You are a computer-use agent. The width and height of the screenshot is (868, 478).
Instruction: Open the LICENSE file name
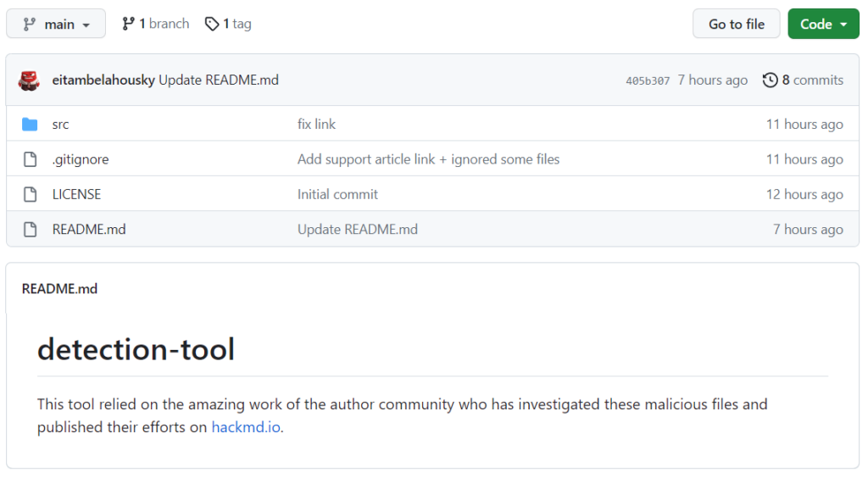coord(76,194)
